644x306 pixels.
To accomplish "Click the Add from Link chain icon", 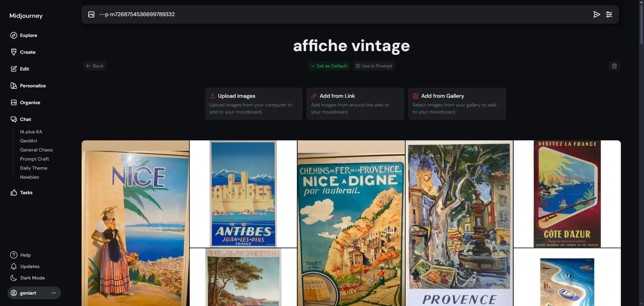I will tap(314, 96).
